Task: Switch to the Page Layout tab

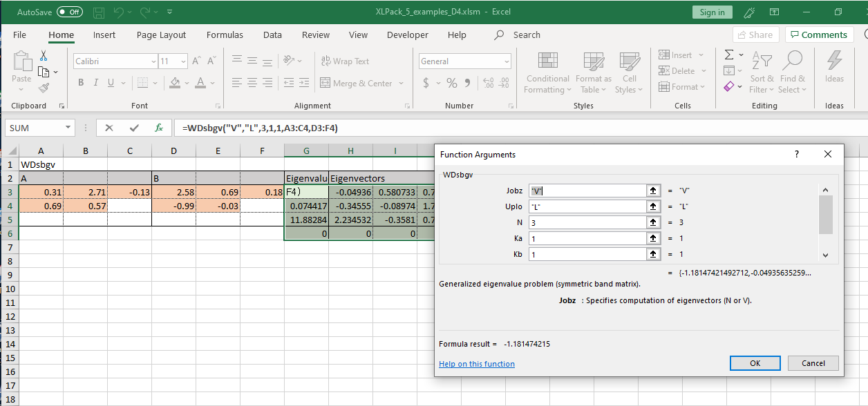Action: tap(161, 35)
